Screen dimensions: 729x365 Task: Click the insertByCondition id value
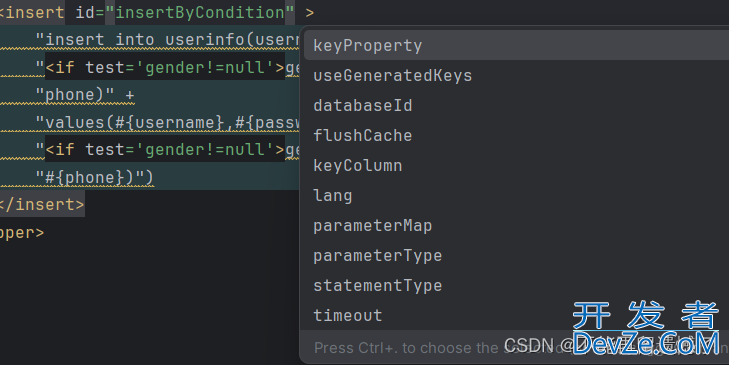tap(200, 13)
